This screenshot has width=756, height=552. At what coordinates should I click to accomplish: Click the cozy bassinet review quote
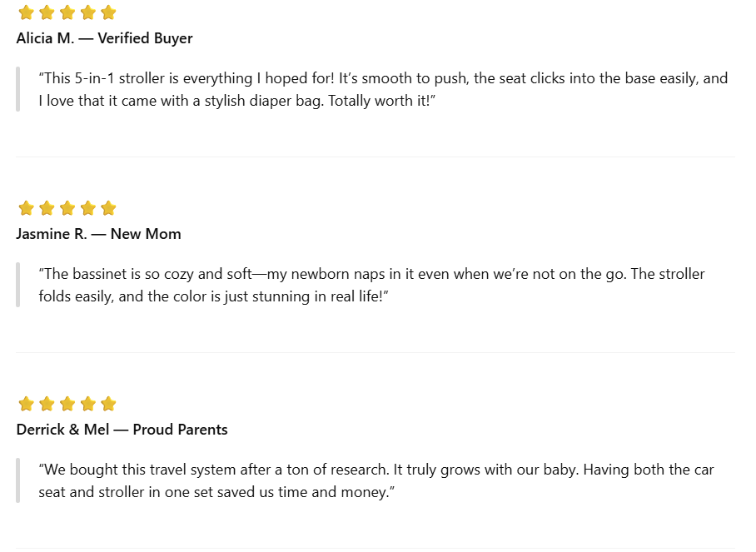point(371,285)
